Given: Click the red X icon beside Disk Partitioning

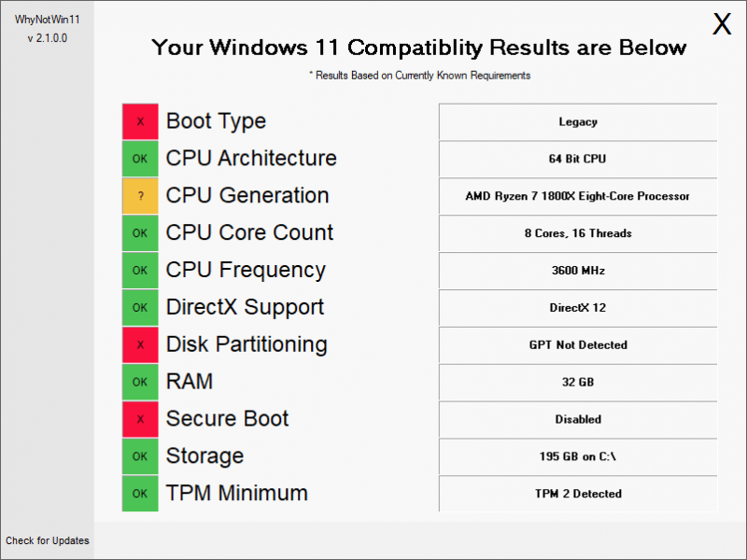Looking at the screenshot, I should [140, 345].
